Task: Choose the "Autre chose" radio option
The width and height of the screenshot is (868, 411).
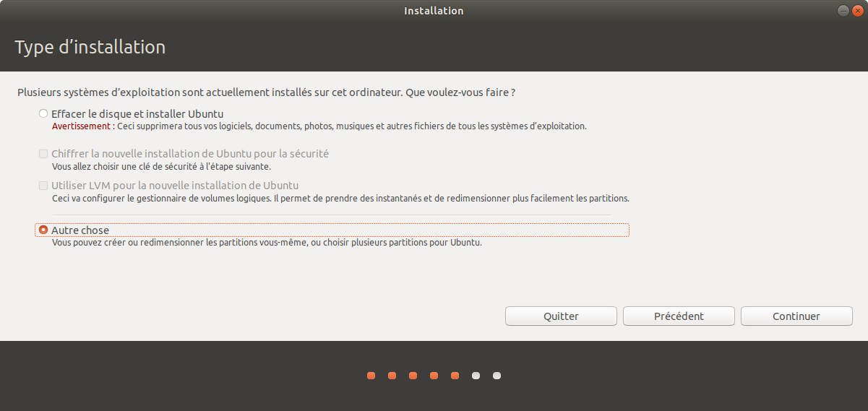Action: tap(43, 230)
